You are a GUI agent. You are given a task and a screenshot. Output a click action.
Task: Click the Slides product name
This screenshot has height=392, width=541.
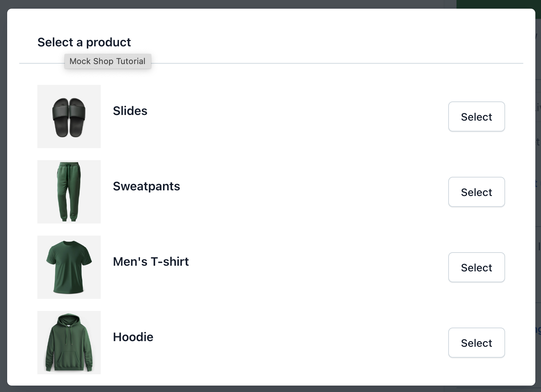point(130,111)
